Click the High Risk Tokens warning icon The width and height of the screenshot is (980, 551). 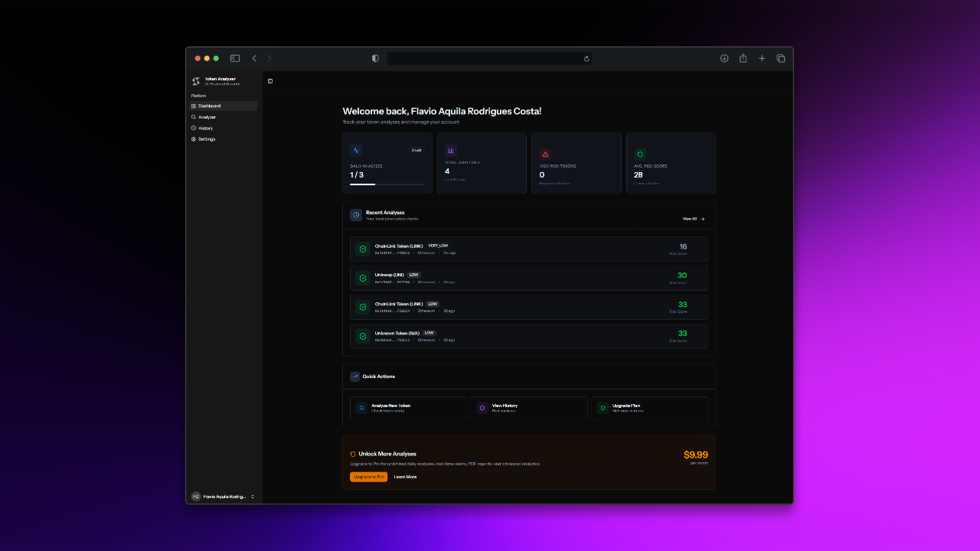(545, 154)
